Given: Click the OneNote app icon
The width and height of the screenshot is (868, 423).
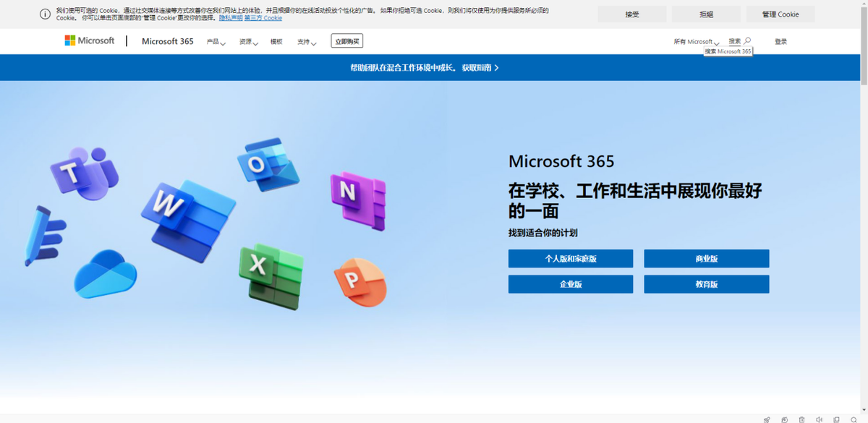Looking at the screenshot, I should click(x=358, y=200).
